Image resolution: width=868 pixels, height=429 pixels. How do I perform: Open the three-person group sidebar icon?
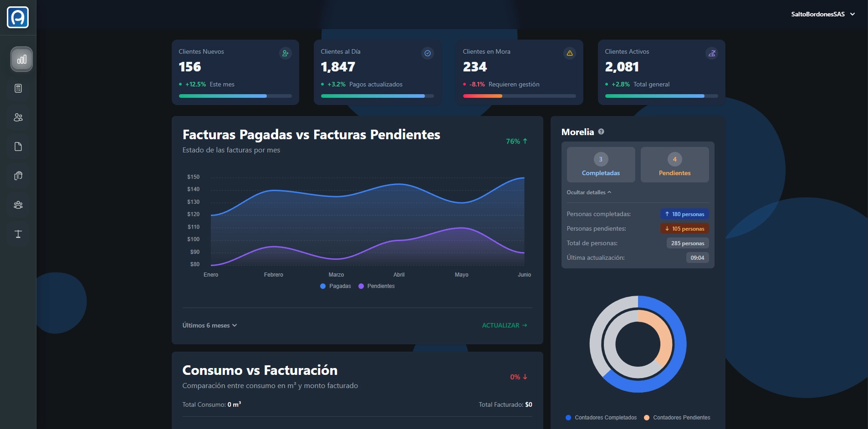coord(18,205)
